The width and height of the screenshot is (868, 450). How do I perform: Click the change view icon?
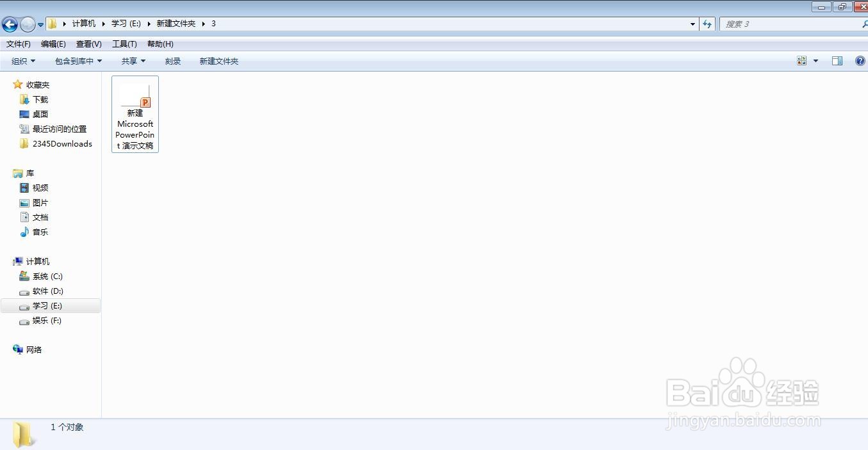tap(802, 61)
